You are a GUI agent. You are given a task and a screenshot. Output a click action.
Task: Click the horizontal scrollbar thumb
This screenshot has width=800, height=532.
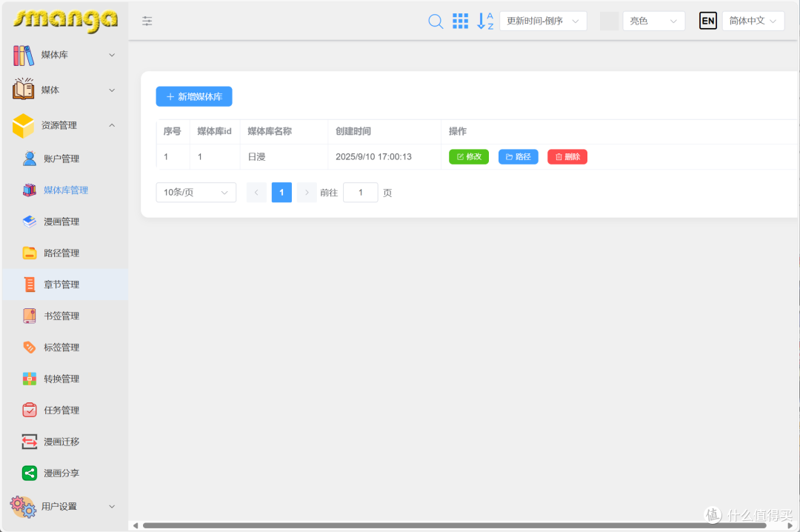click(454, 525)
